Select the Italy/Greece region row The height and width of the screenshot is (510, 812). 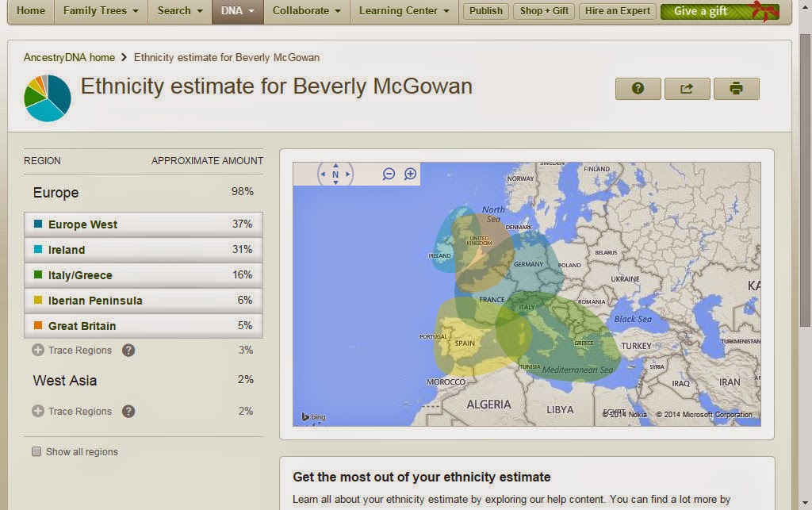tap(144, 275)
